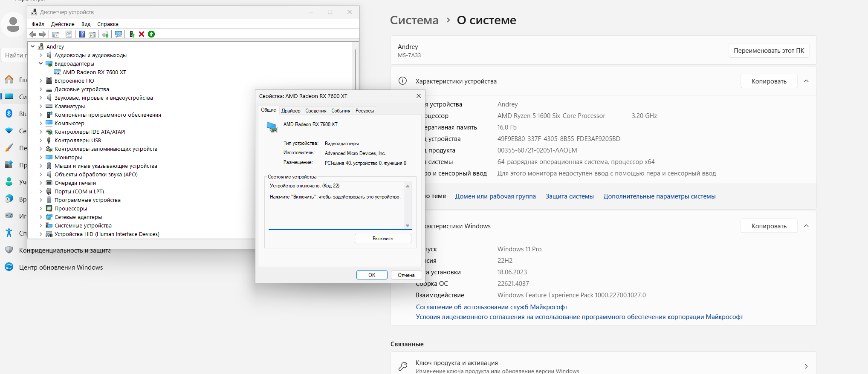868x374 pixels.
Task: Copy Windows specifications with Копировать
Action: click(769, 226)
